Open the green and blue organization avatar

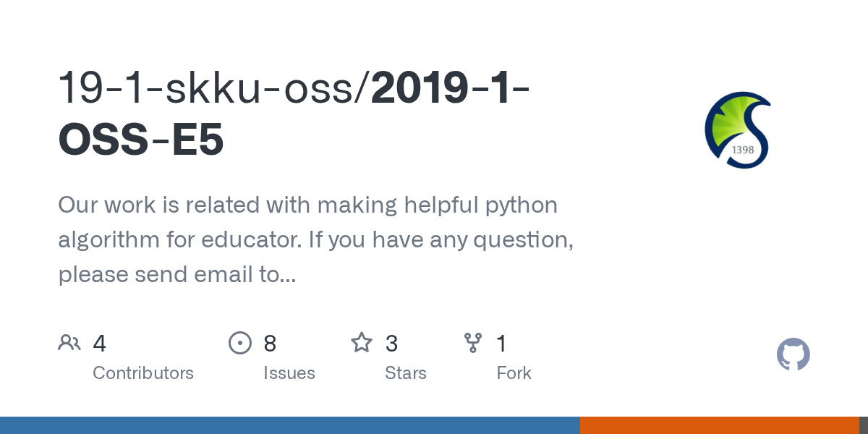click(x=738, y=130)
